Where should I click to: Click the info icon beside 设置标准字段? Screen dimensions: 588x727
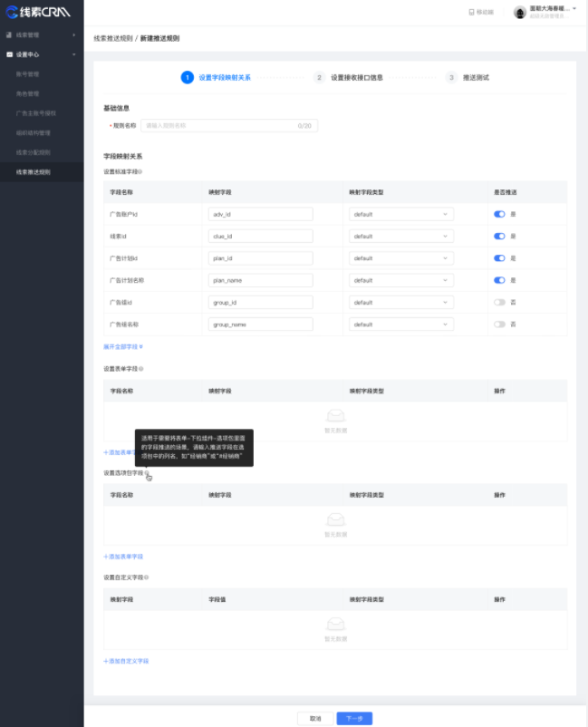tap(141, 171)
